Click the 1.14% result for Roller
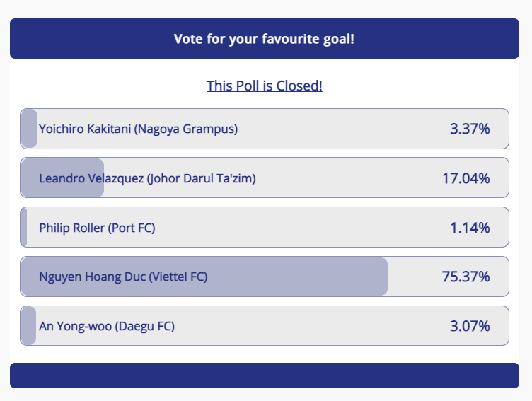This screenshot has width=532, height=401. coord(470,228)
